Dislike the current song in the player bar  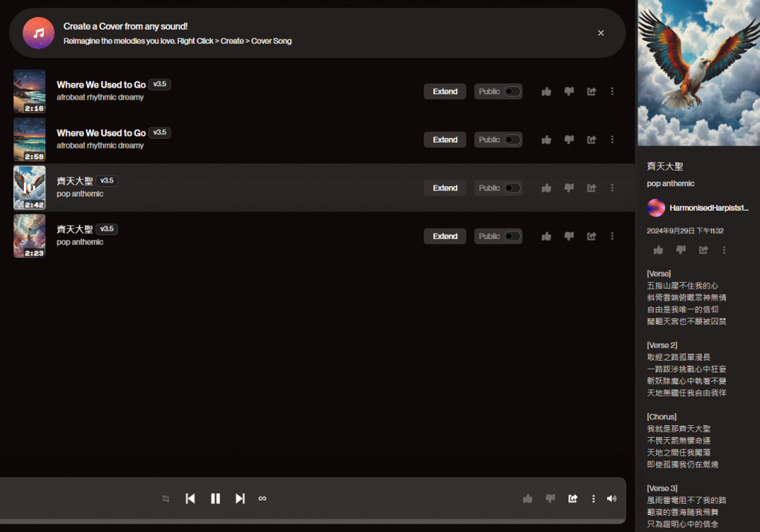(x=550, y=499)
